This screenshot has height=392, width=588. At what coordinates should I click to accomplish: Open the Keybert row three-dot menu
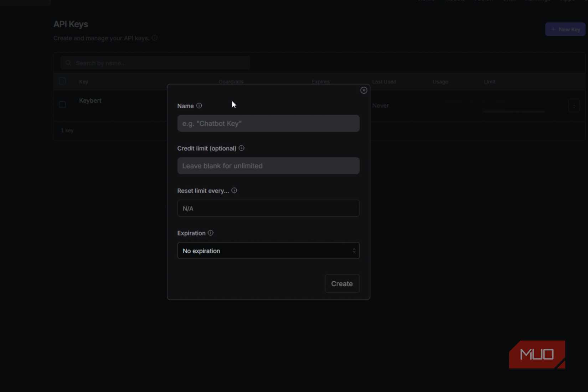click(574, 105)
